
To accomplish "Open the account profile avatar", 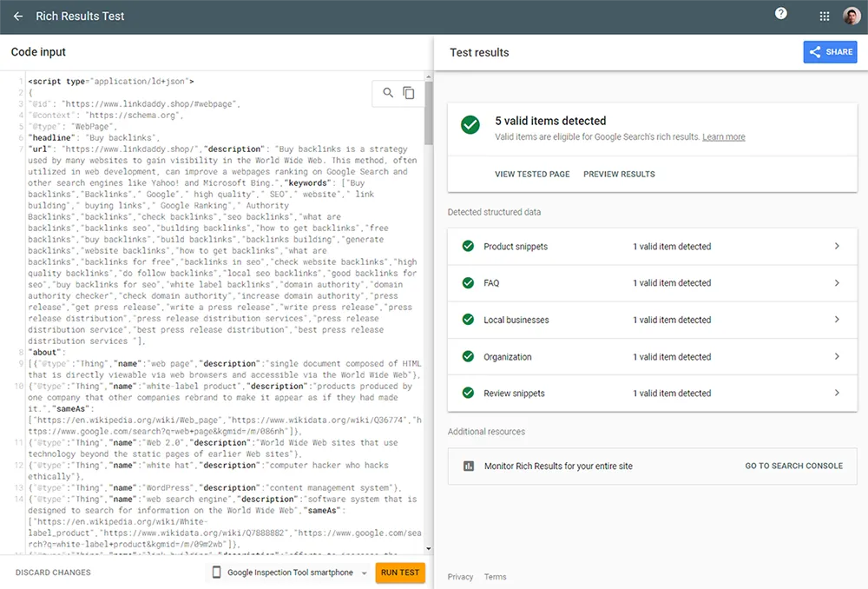I will tap(852, 16).
